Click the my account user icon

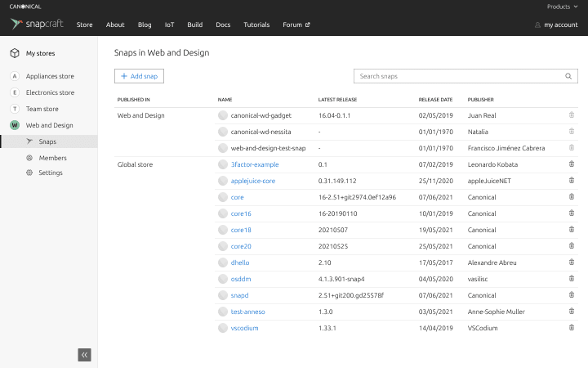[x=537, y=25]
